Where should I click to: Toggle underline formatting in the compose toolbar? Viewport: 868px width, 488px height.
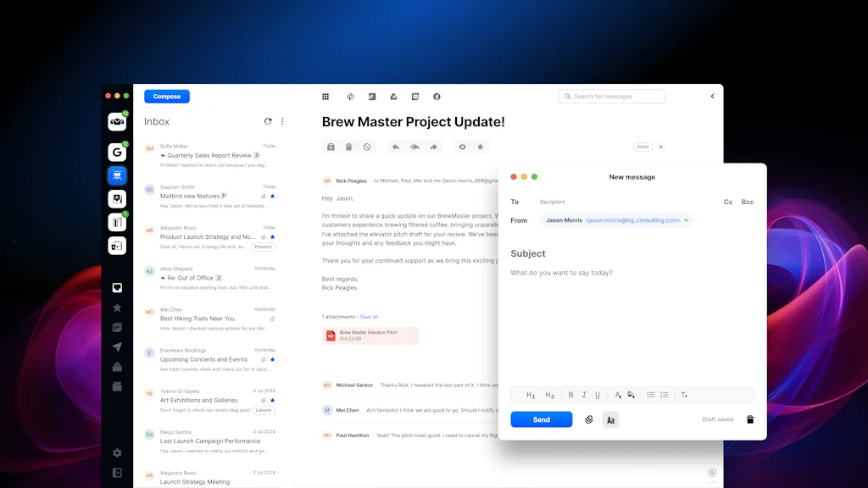tap(598, 394)
